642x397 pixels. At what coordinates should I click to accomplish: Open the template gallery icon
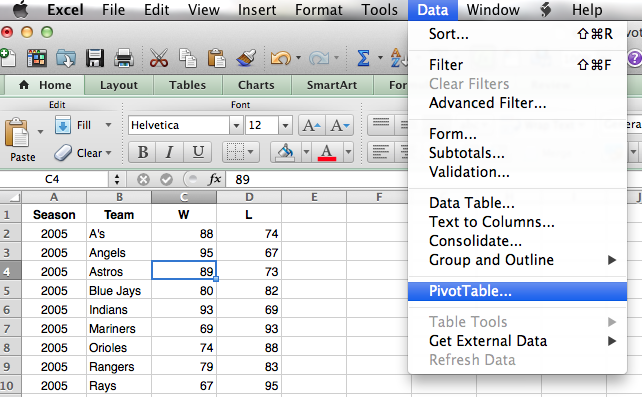(36, 58)
